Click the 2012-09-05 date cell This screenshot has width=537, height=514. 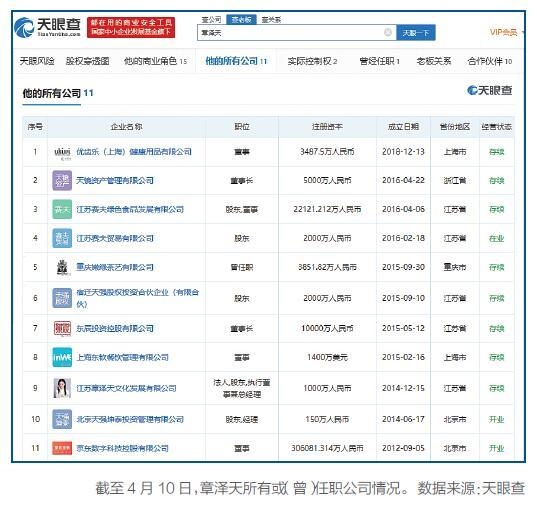[403, 448]
